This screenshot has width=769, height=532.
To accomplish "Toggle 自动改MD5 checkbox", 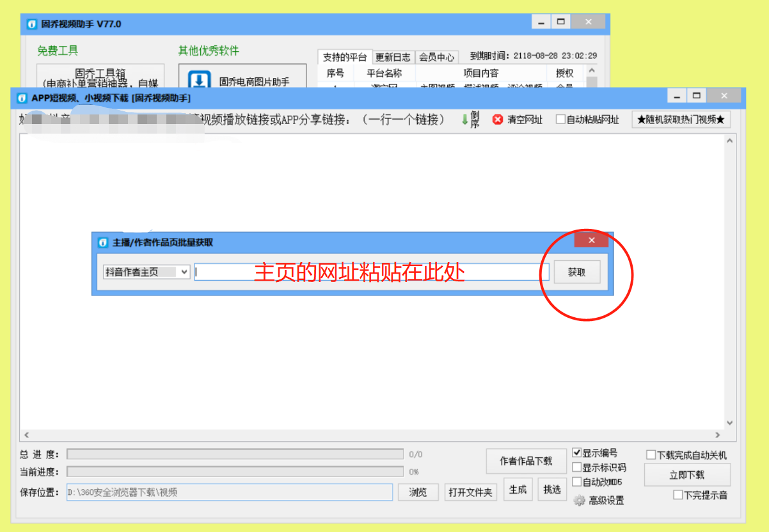I will (576, 481).
